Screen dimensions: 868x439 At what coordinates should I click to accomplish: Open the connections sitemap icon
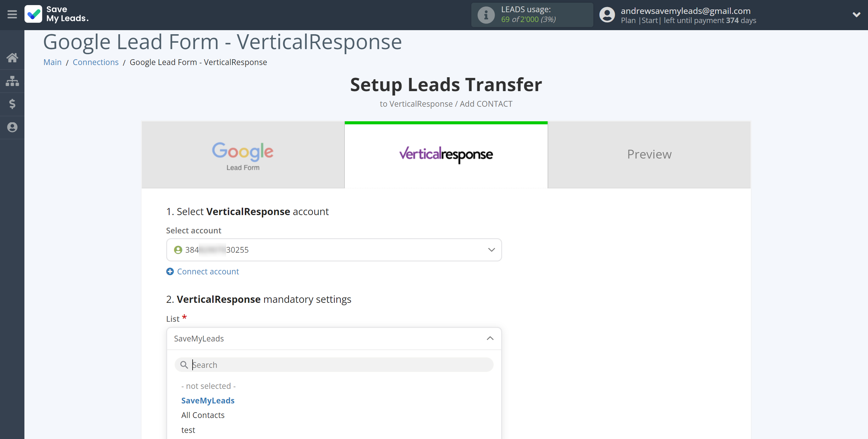tap(12, 81)
